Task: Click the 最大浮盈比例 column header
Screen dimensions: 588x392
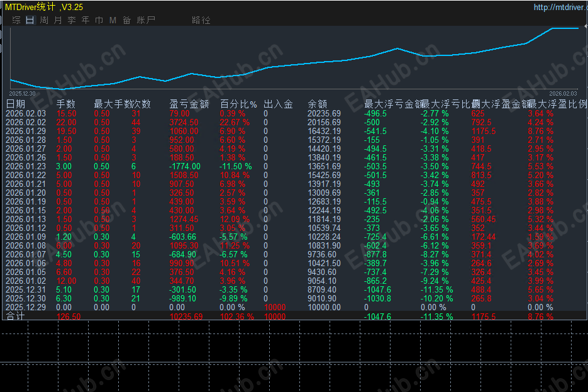Action: coord(558,104)
